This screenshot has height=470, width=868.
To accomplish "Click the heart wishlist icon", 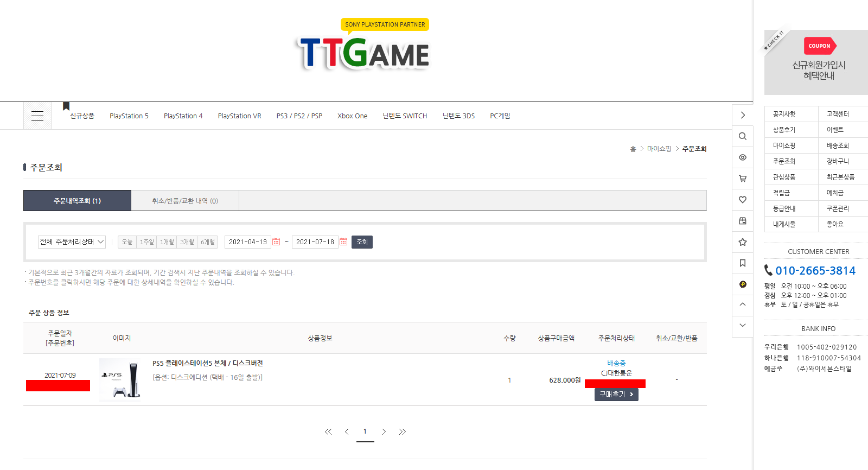I will pos(743,200).
